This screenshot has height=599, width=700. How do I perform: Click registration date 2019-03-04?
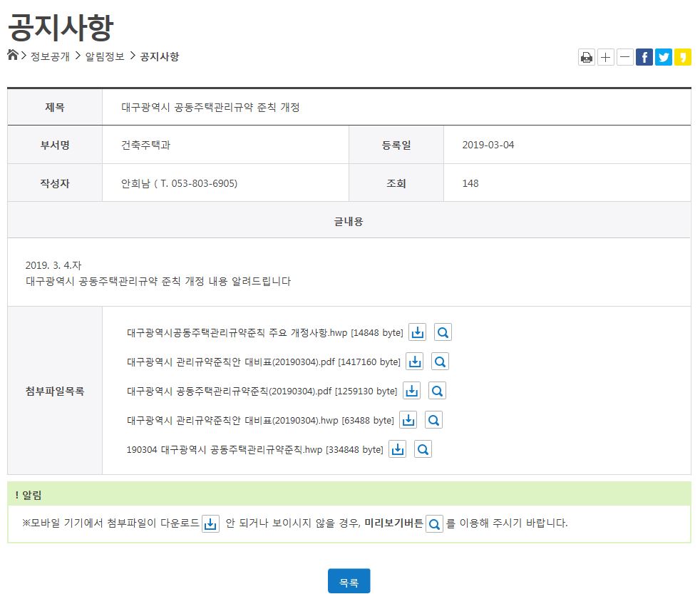[x=488, y=145]
